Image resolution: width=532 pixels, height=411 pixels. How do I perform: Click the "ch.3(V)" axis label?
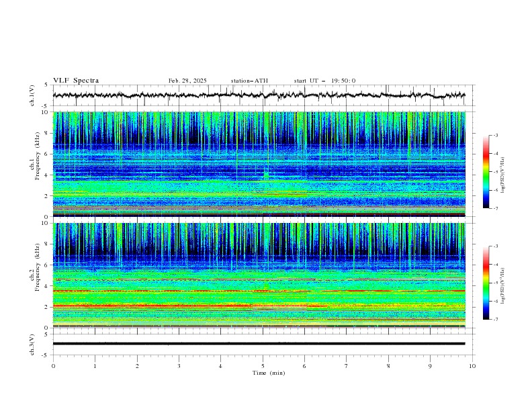32,345
